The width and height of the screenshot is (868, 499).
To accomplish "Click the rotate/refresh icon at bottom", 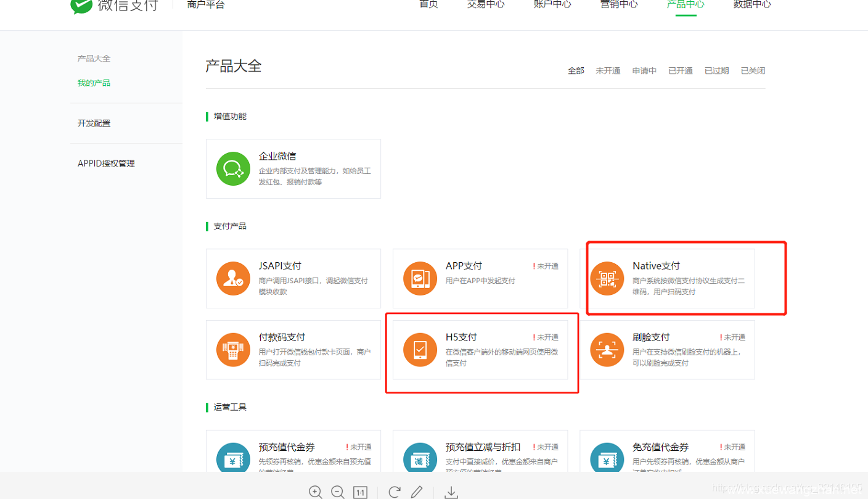I will tap(394, 492).
